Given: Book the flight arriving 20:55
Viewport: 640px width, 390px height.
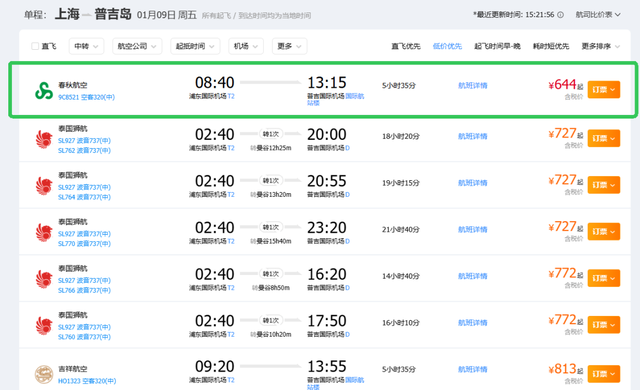Looking at the screenshot, I should 604,185.
